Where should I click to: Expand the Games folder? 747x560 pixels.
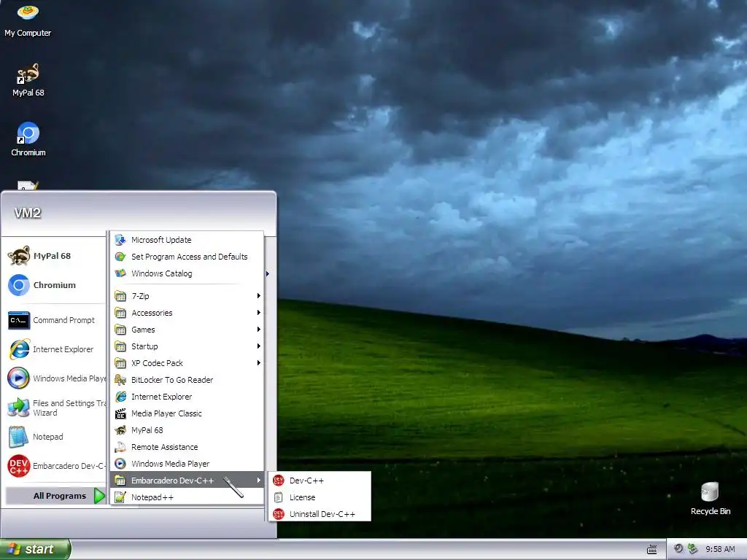[x=187, y=330]
